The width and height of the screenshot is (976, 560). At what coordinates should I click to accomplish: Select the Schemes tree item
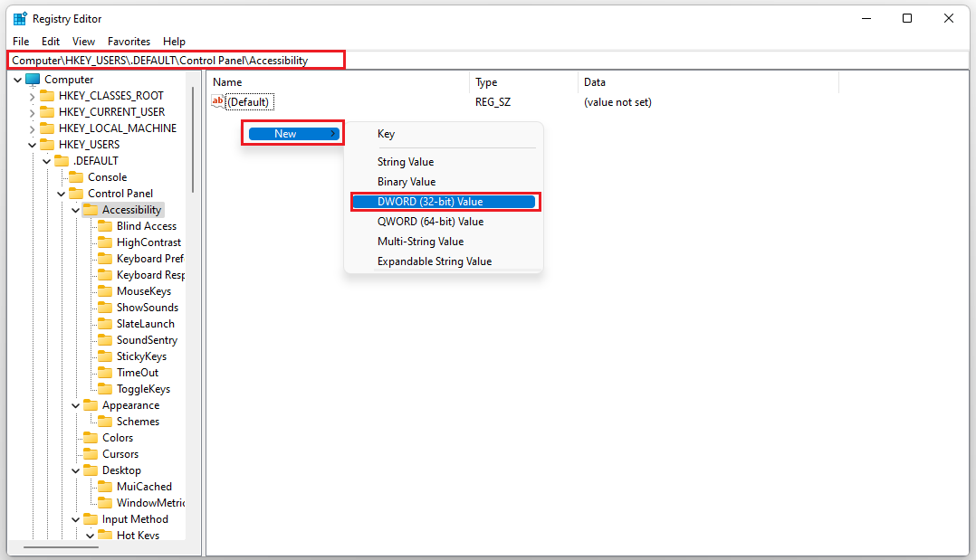[138, 422]
